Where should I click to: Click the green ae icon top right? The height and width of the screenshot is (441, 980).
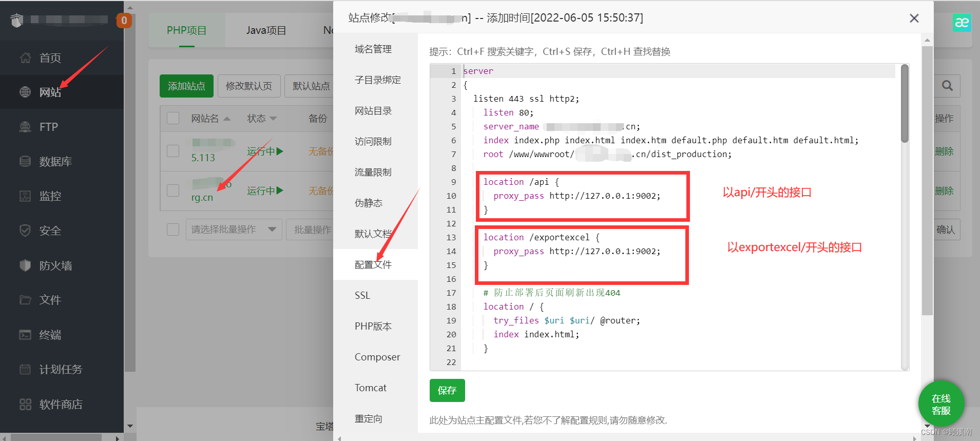coord(962,22)
